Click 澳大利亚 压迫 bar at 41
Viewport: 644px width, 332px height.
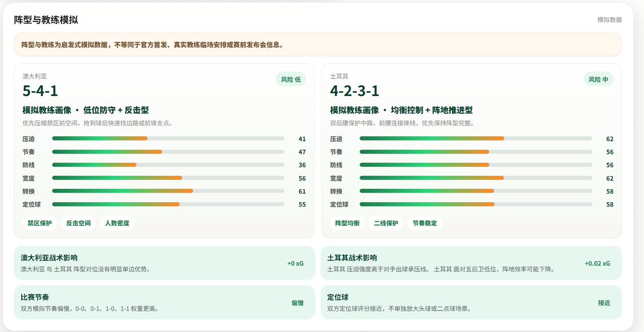pyautogui.click(x=168, y=139)
